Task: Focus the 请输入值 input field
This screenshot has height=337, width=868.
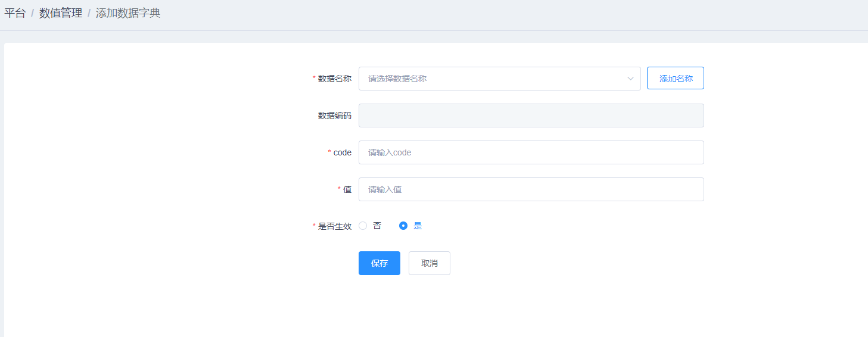Action: click(x=531, y=189)
